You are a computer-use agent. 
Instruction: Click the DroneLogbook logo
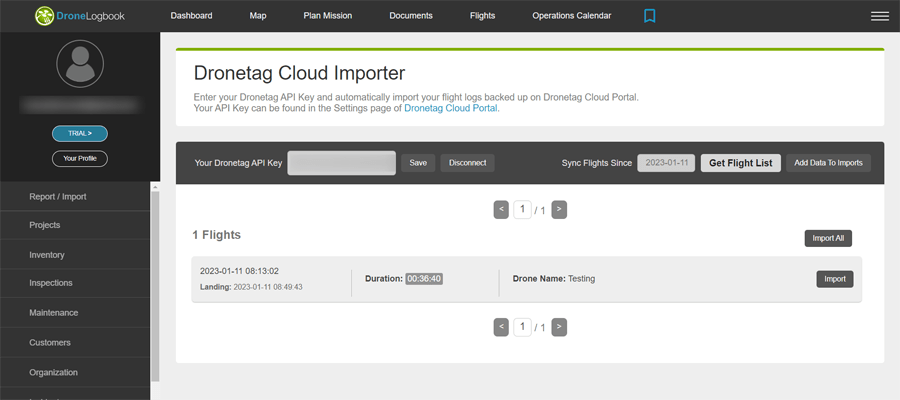coord(79,16)
